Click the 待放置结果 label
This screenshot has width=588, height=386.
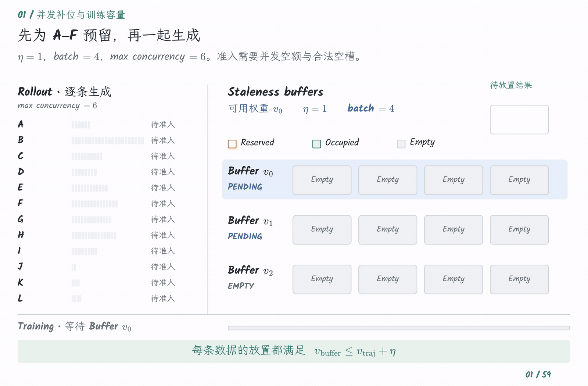coord(511,85)
